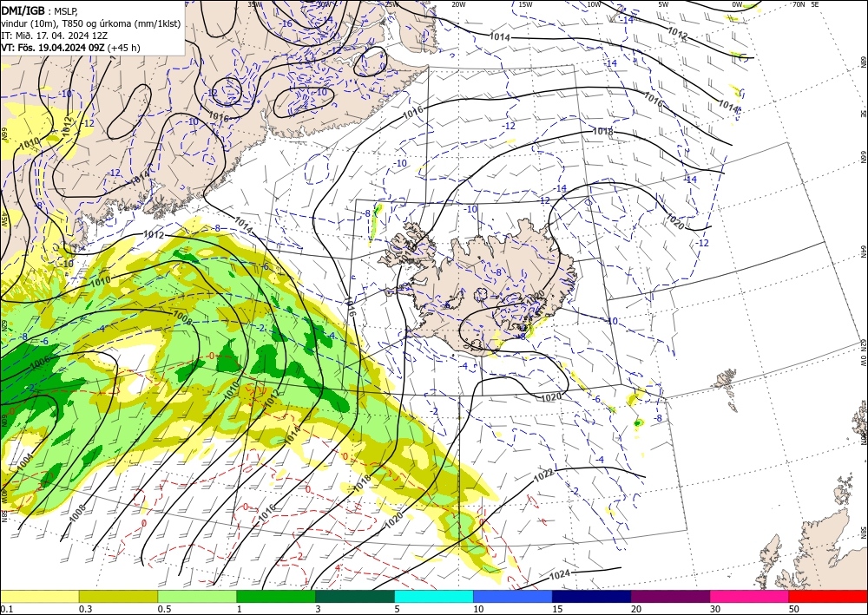Viewport: 868px width, 615px height.
Task: Pick the navy 15–20 legend swatch
Action: point(592,596)
